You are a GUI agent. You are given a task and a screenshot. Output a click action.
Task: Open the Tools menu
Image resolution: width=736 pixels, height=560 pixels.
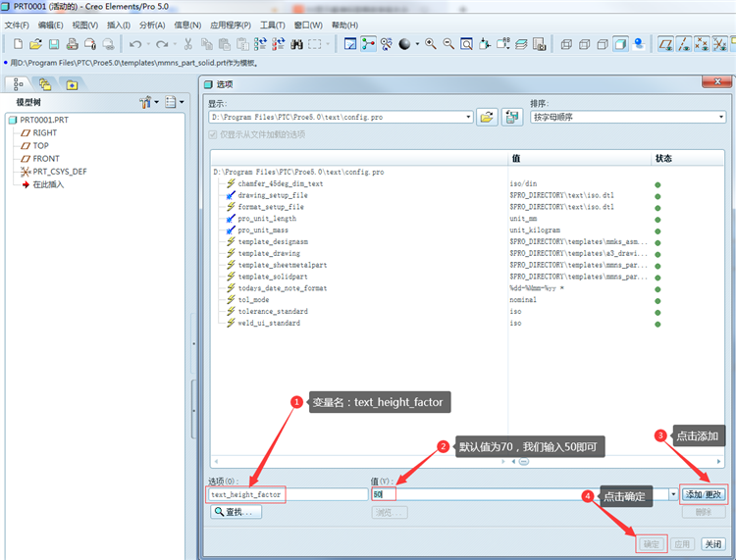[273, 25]
